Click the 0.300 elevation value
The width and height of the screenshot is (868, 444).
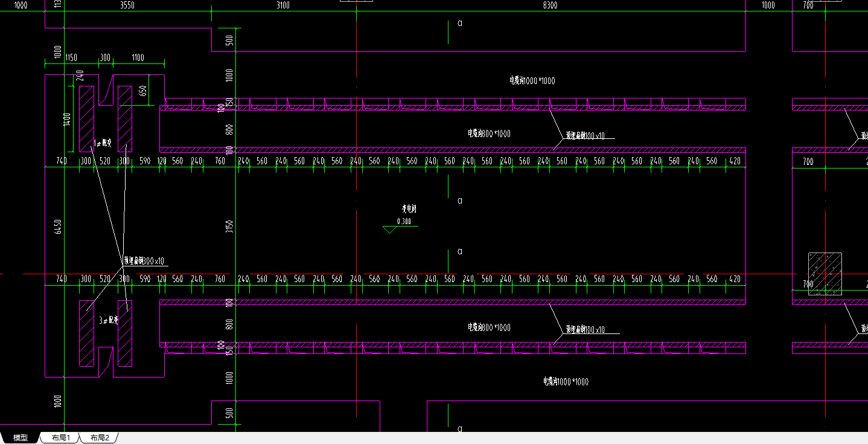point(404,221)
